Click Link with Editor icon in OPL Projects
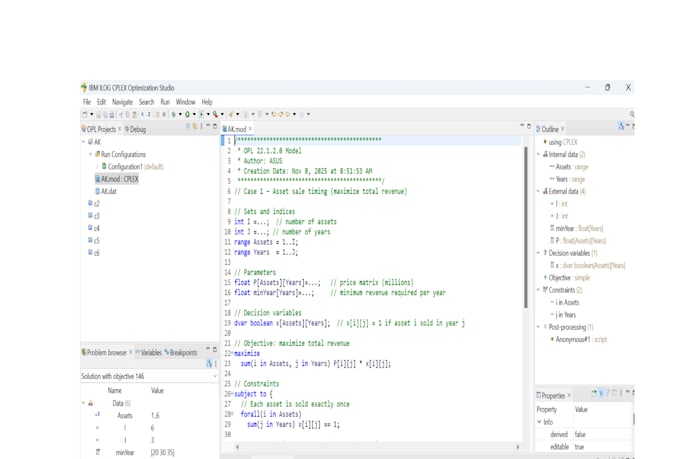680x459 pixels. pyautogui.click(x=195, y=126)
